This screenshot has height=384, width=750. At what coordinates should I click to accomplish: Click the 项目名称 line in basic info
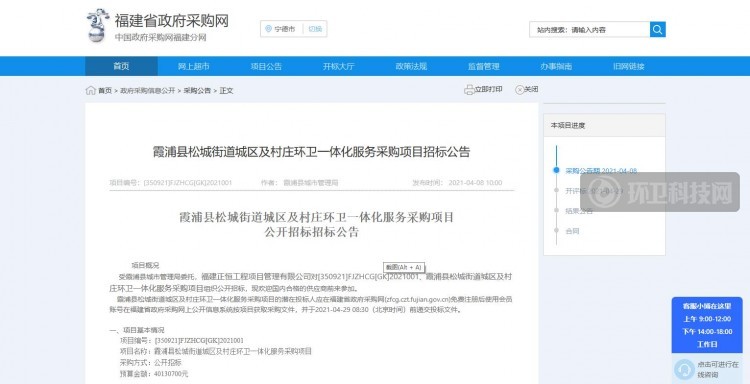tap(216, 351)
